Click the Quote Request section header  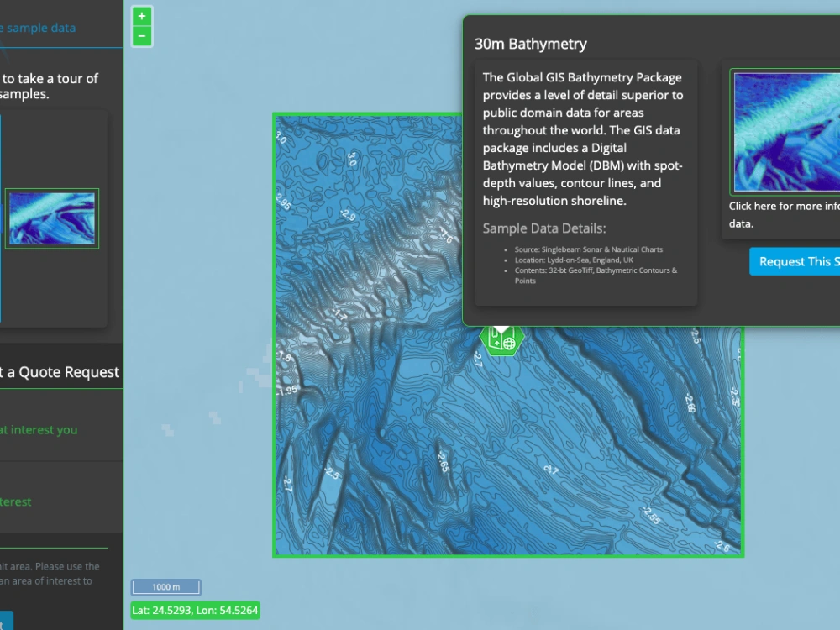pyautogui.click(x=60, y=372)
